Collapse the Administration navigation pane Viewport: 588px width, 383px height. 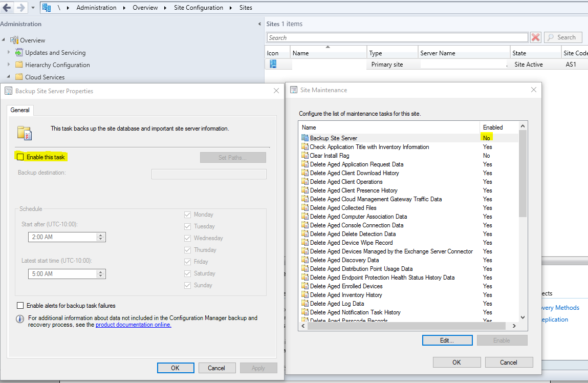(x=259, y=24)
